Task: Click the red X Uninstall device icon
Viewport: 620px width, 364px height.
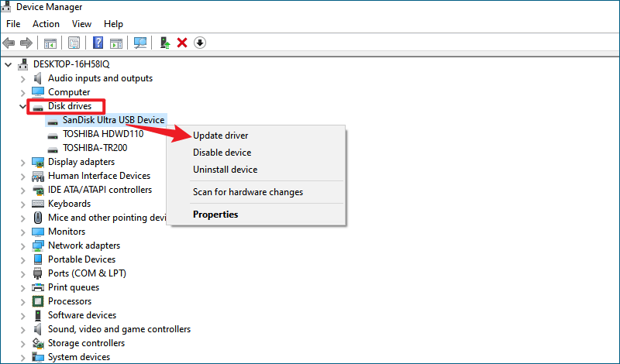Action: [182, 43]
